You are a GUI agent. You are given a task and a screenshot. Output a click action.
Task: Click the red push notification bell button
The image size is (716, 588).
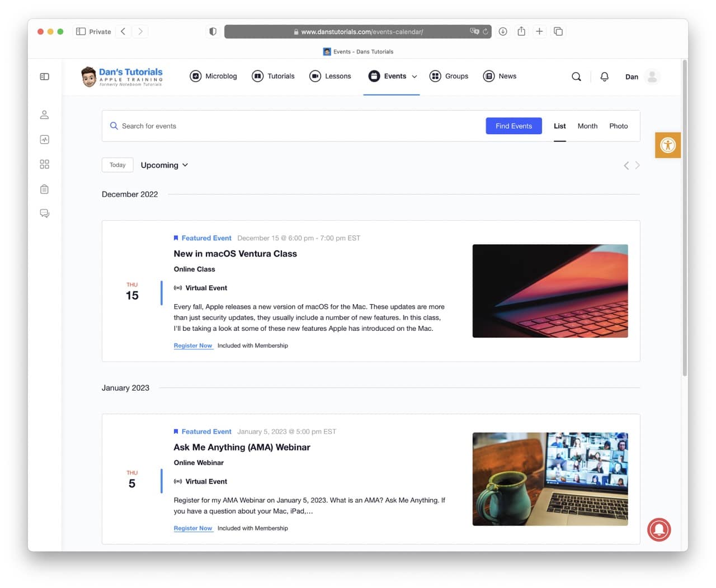tap(659, 529)
